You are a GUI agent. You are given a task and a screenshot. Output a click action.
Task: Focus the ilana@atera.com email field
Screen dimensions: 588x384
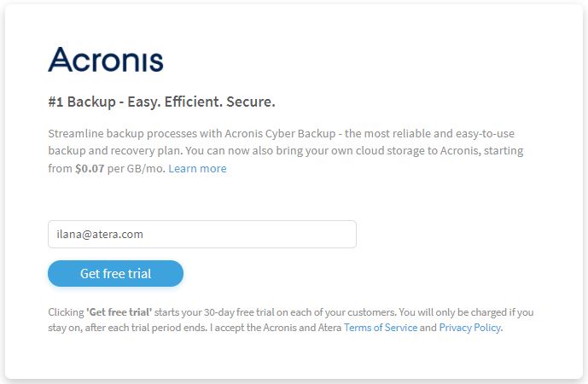click(202, 235)
